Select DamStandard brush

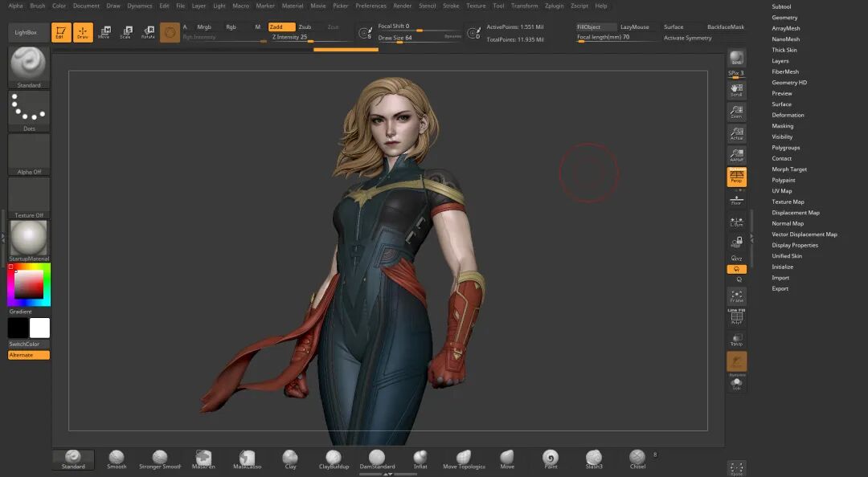pyautogui.click(x=377, y=459)
